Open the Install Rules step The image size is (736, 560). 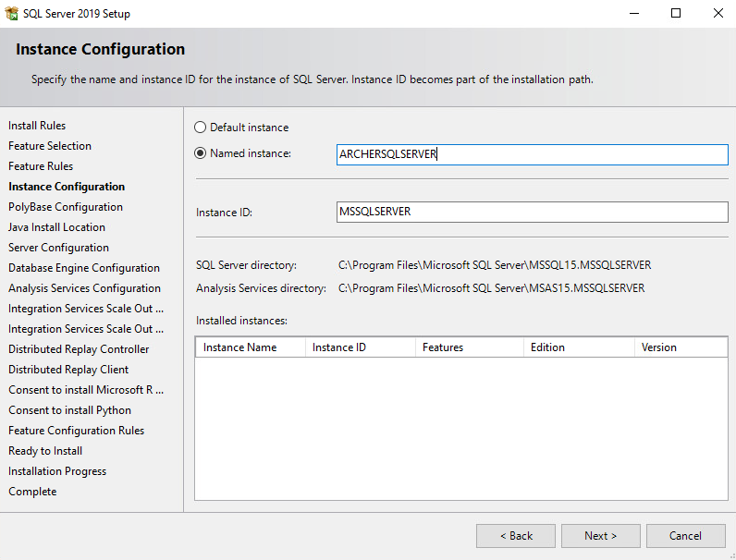point(37,126)
